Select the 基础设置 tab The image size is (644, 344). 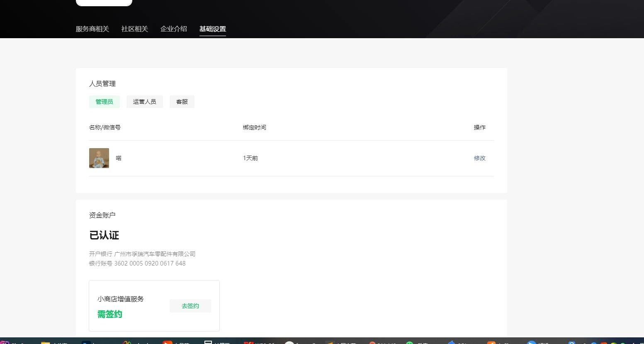click(x=212, y=29)
